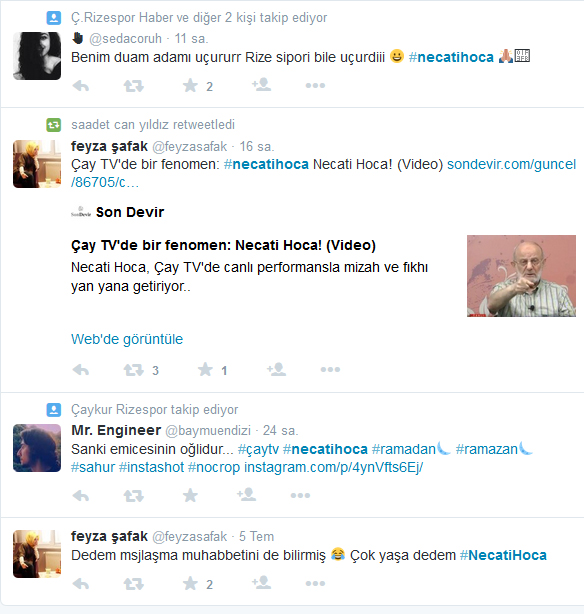
Task: Favorite Mr. Engineer's Sanki emicesinin tweet
Action: pyautogui.click(x=190, y=495)
